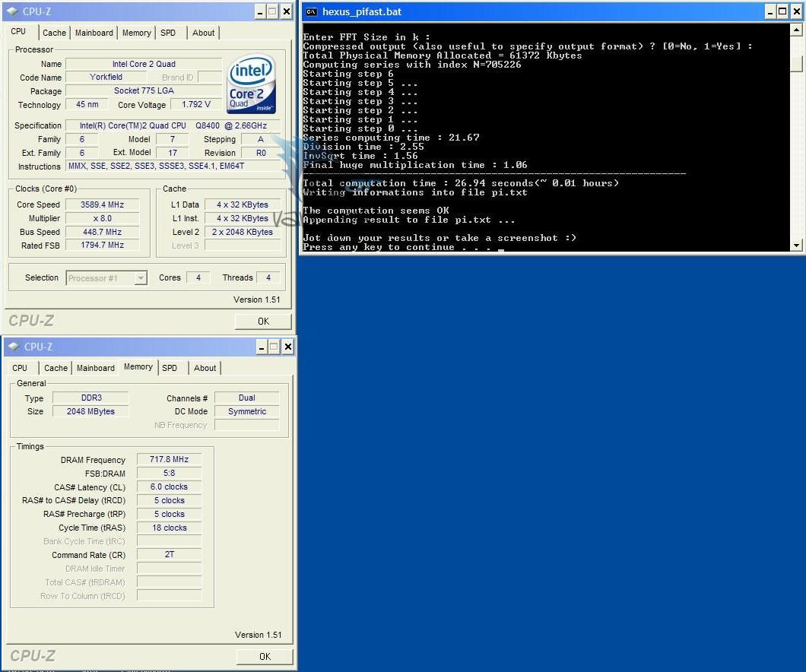Switch to Cache tab in bottom CPU-Z window
Image resolution: width=806 pixels, height=672 pixels.
pos(56,368)
